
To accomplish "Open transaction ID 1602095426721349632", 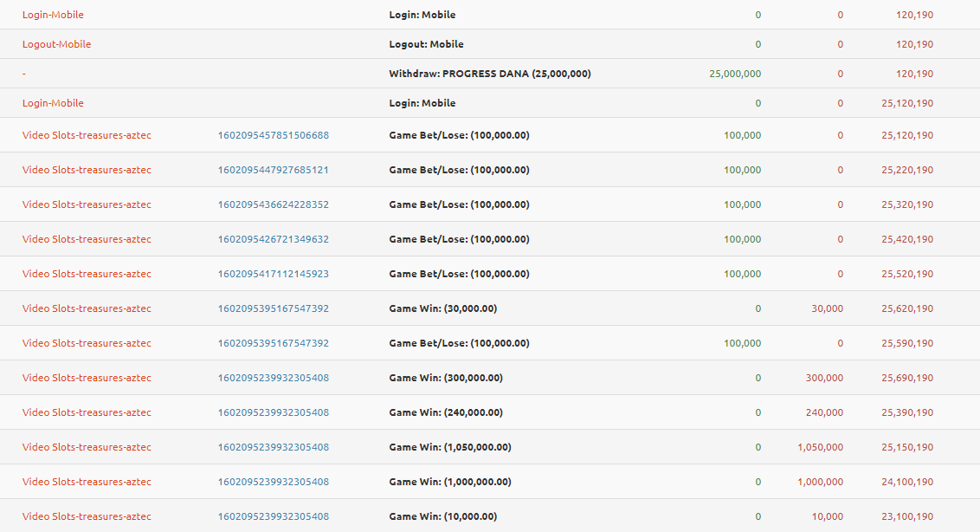I will tap(273, 239).
